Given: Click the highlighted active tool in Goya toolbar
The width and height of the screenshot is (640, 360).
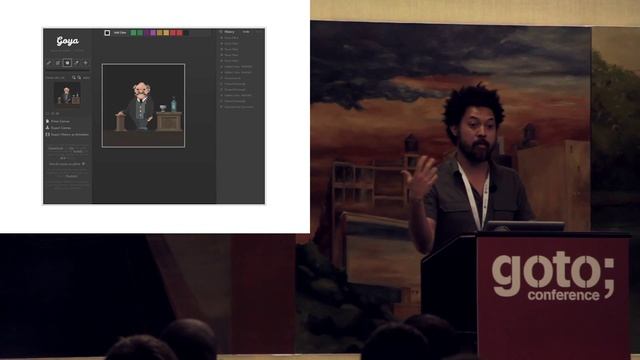Looking at the screenshot, I should click(x=67, y=63).
